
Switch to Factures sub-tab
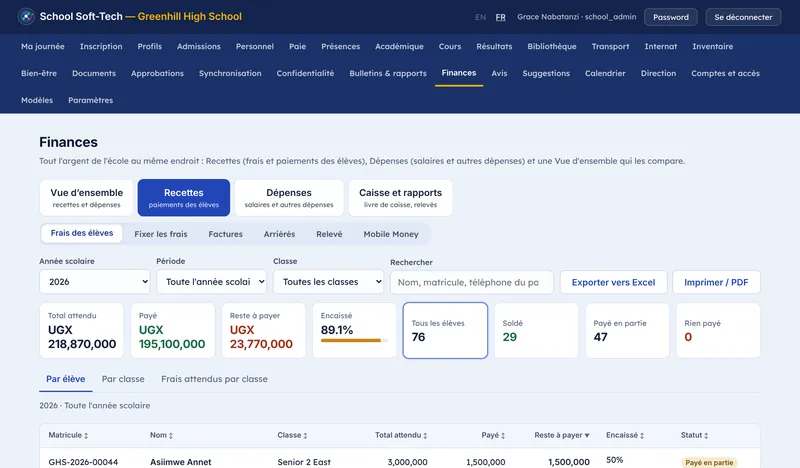coord(226,234)
